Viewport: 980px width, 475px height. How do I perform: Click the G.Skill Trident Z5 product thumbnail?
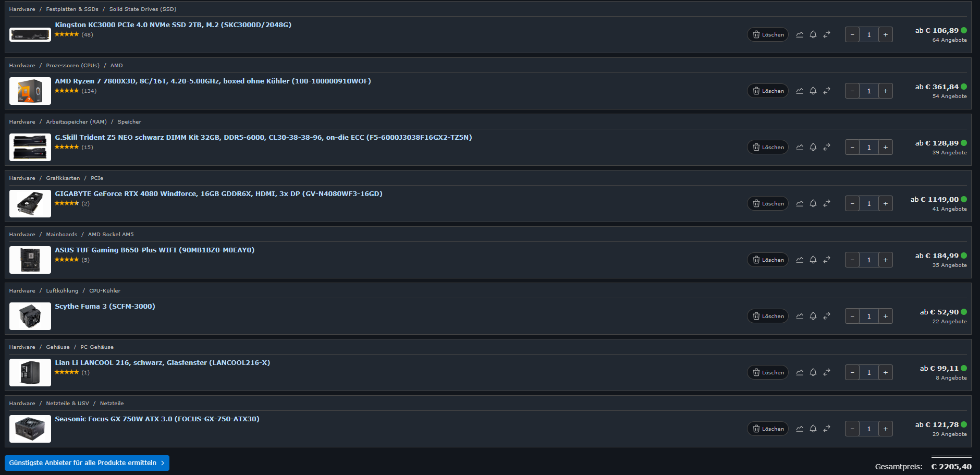tap(30, 147)
